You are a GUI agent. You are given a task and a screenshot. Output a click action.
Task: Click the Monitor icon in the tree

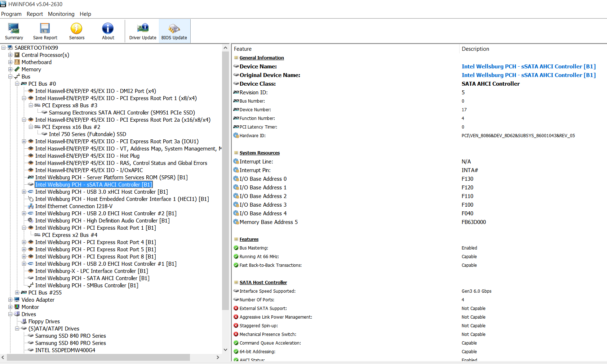click(x=17, y=307)
